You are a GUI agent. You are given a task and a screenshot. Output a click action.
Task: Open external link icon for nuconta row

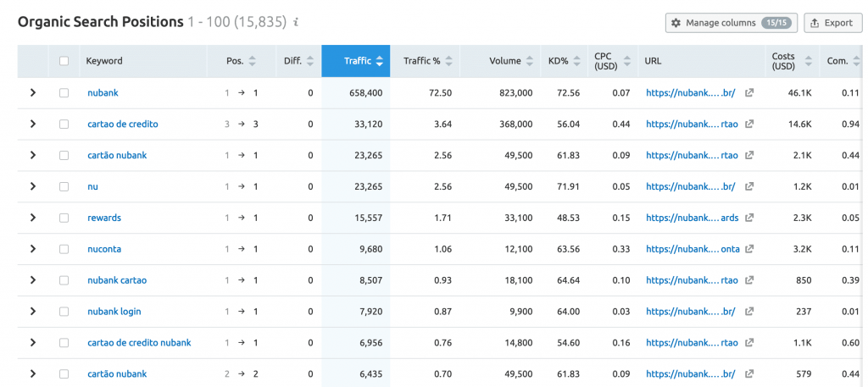click(749, 249)
